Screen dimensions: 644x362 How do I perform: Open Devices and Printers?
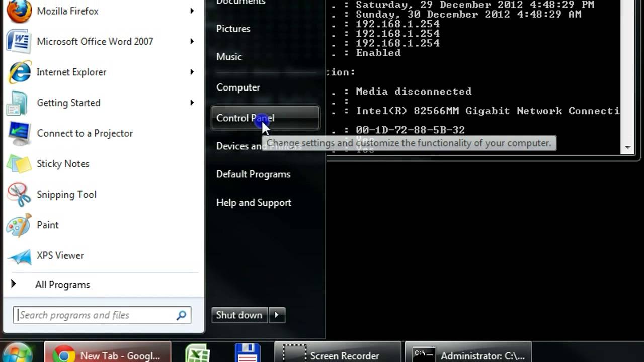(239, 146)
